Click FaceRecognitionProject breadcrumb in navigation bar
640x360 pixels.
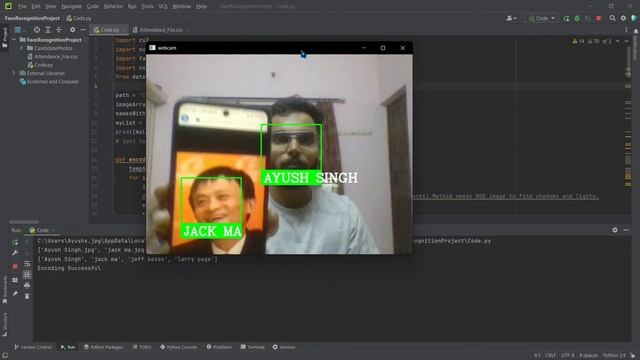[32, 18]
